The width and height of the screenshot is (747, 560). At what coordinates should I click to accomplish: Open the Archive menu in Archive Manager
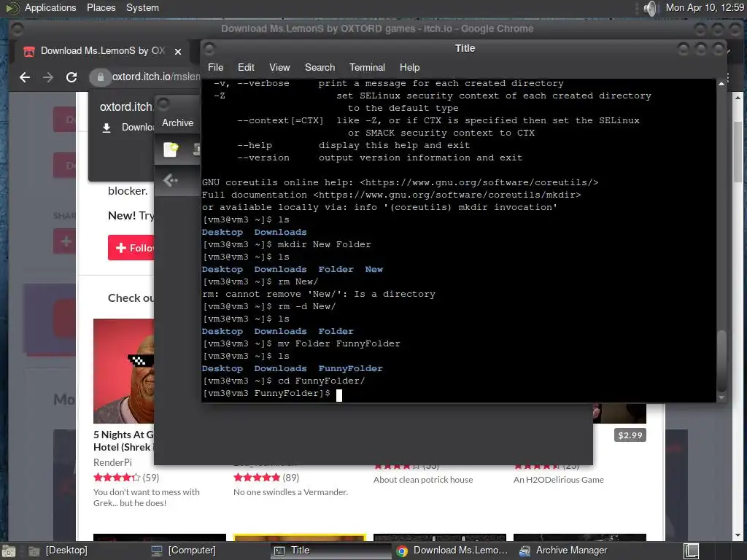(178, 122)
